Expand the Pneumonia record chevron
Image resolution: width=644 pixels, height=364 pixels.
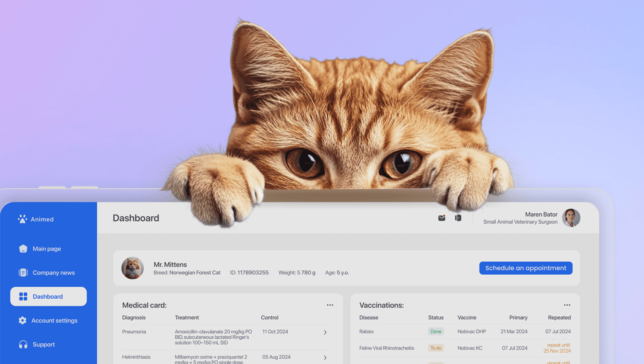[x=325, y=332]
